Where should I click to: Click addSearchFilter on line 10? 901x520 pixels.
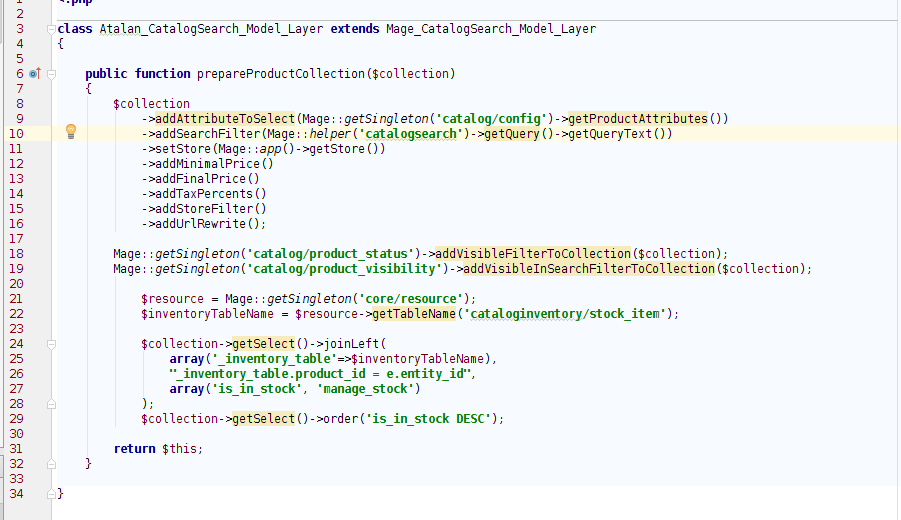point(207,133)
